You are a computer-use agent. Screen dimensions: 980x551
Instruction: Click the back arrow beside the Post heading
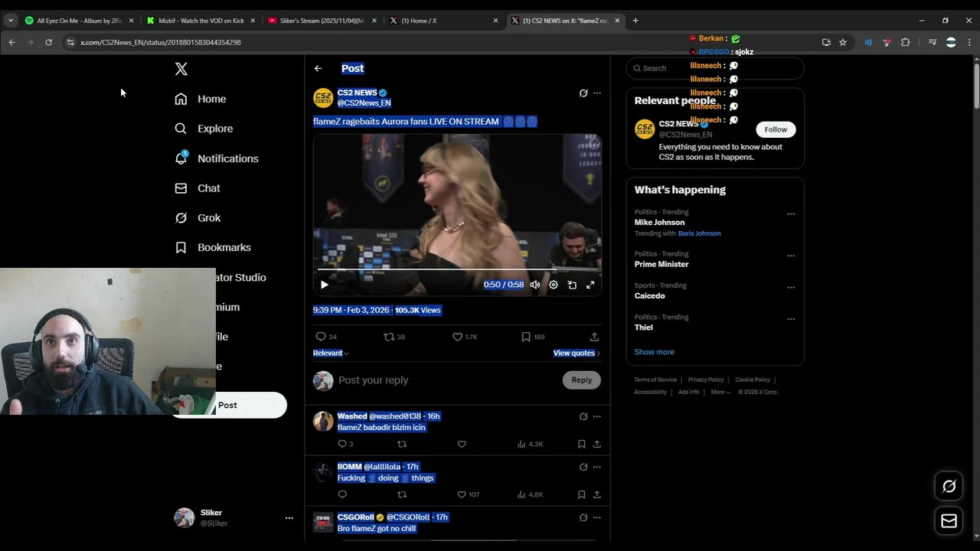coord(318,68)
